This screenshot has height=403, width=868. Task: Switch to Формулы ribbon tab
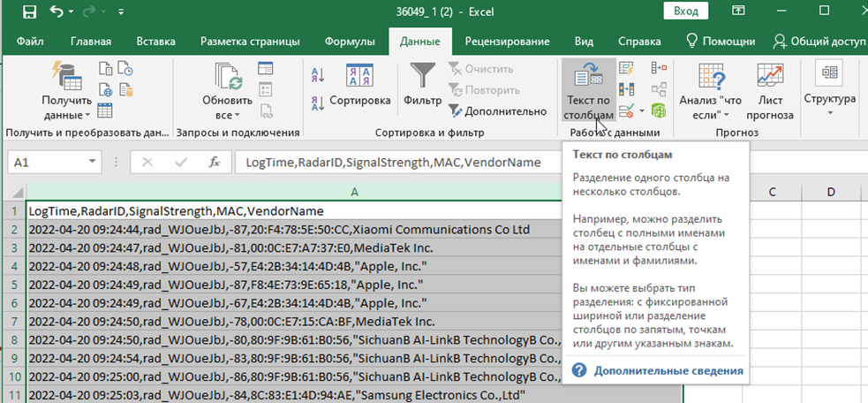(x=350, y=42)
